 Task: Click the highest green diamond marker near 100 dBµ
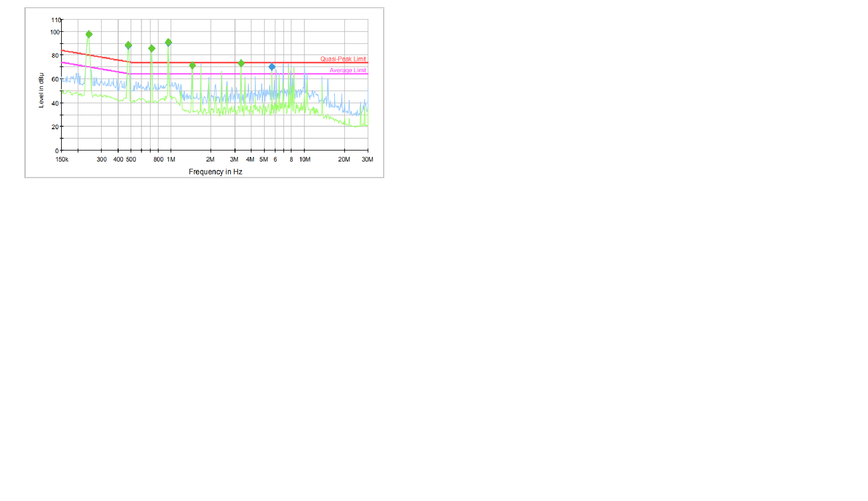click(89, 34)
